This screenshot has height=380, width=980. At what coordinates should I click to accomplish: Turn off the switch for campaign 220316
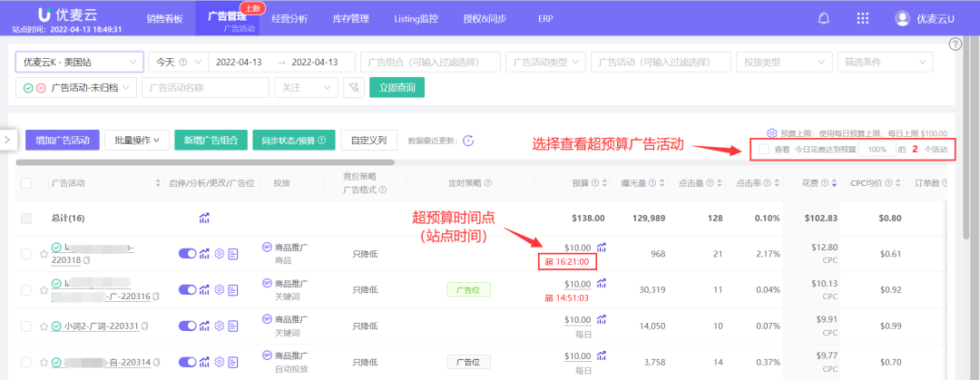(x=187, y=290)
